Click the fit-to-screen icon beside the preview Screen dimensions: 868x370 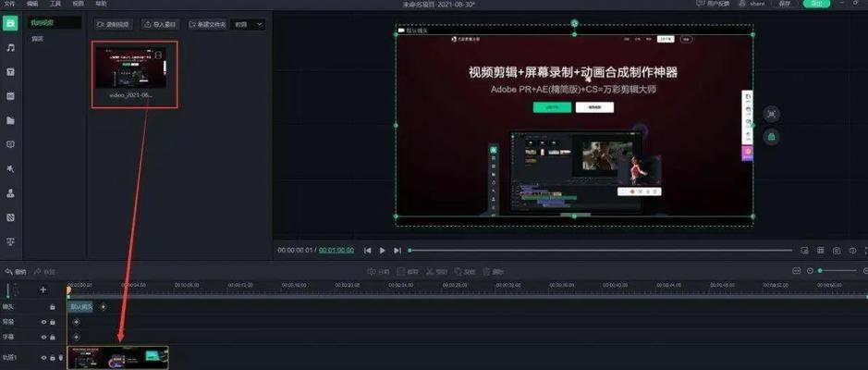point(771,114)
